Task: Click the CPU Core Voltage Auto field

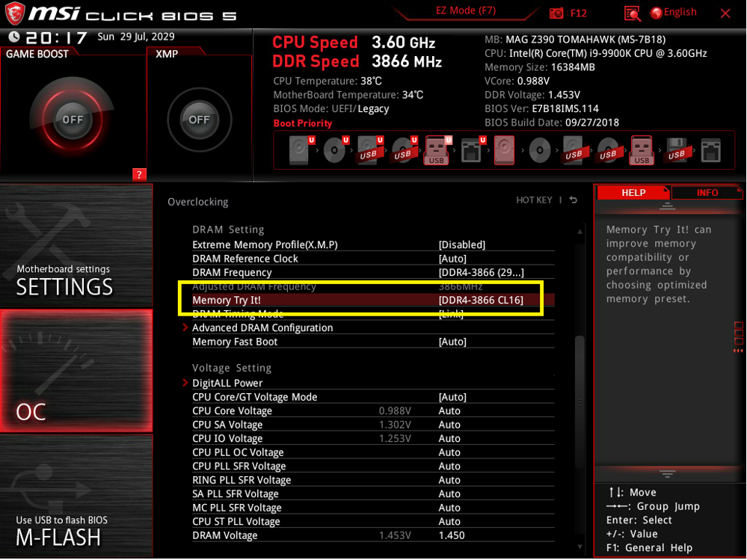Action: pos(449,410)
